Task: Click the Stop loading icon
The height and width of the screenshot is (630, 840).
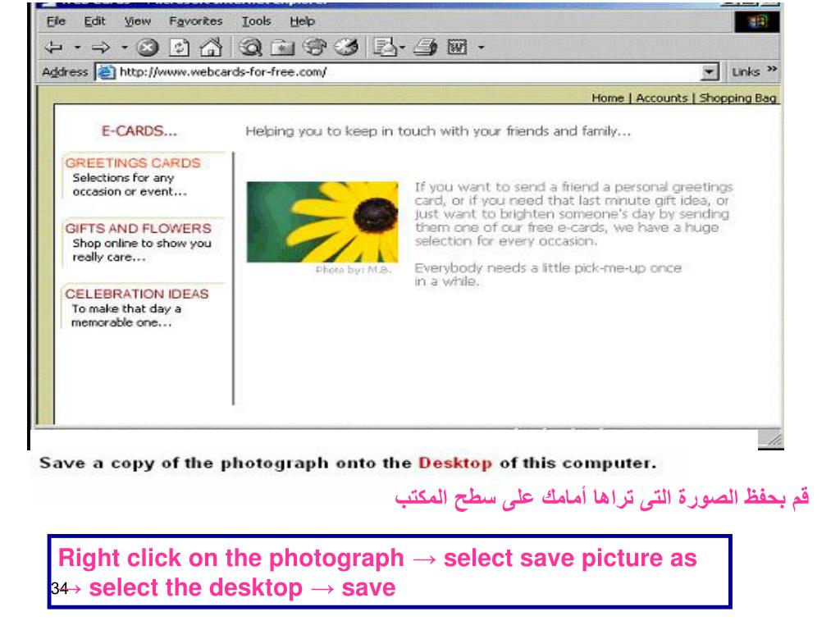Action: 148,48
